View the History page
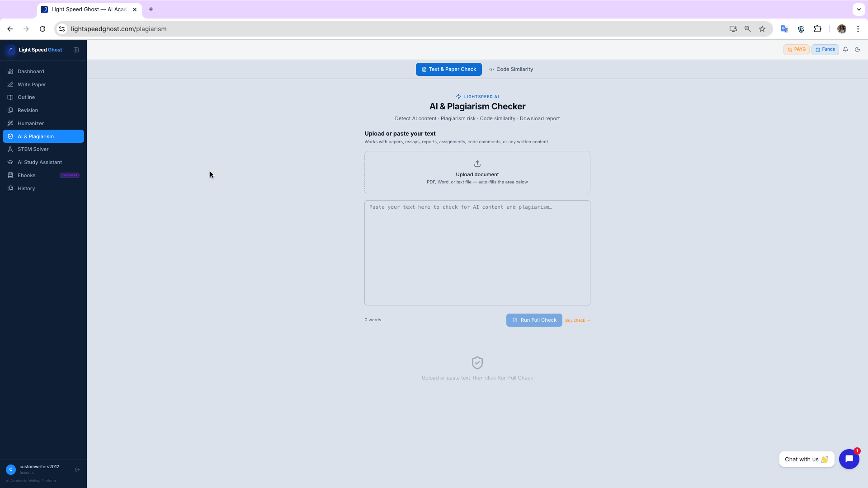Image resolution: width=868 pixels, height=488 pixels. (43, 188)
